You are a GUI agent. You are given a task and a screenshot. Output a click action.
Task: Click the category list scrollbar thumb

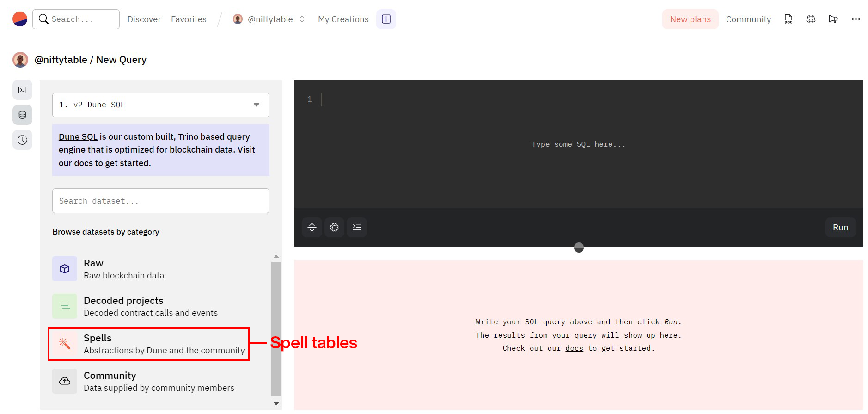[x=276, y=329]
